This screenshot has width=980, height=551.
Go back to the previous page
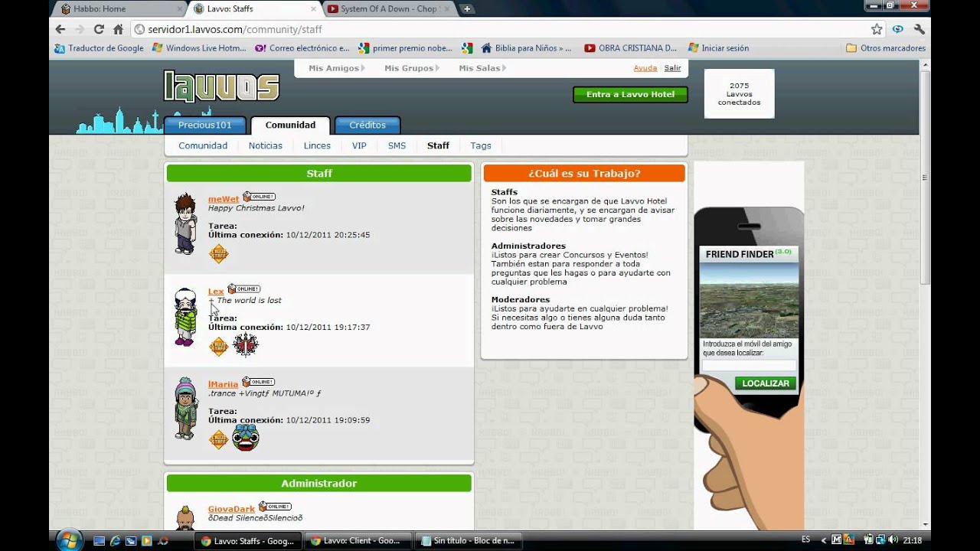coord(60,29)
